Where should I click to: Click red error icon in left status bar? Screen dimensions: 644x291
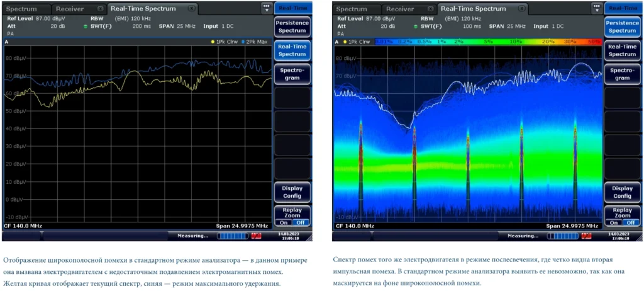pyautogui.click(x=257, y=236)
